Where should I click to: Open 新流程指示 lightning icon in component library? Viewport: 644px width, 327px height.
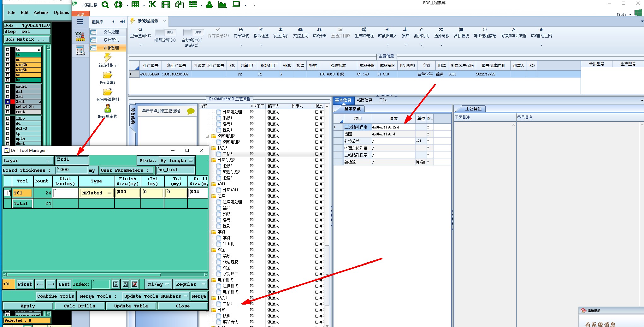click(x=108, y=57)
